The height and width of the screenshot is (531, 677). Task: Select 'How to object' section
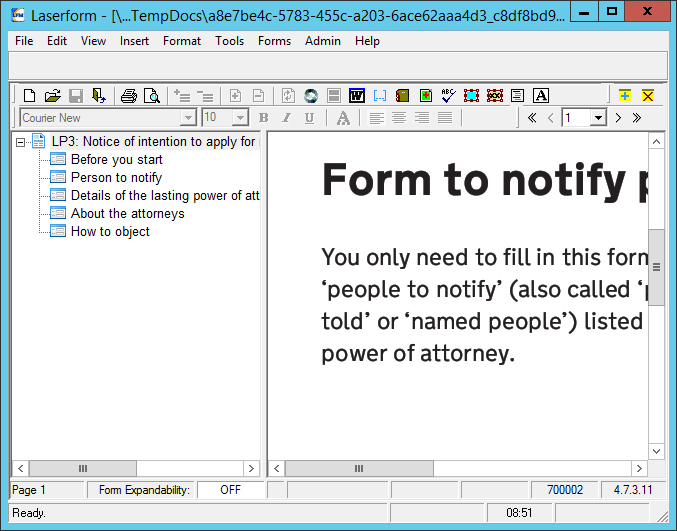[110, 231]
